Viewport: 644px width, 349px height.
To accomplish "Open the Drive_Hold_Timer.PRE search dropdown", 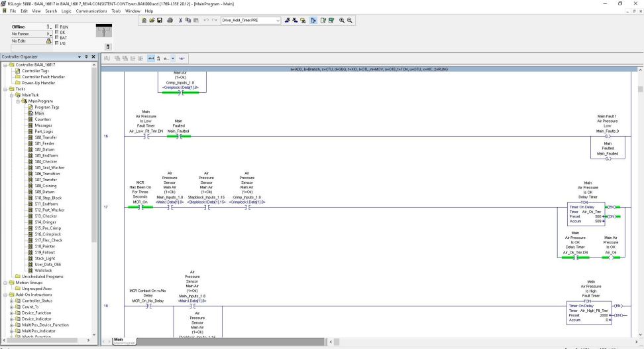I will 278,21.
